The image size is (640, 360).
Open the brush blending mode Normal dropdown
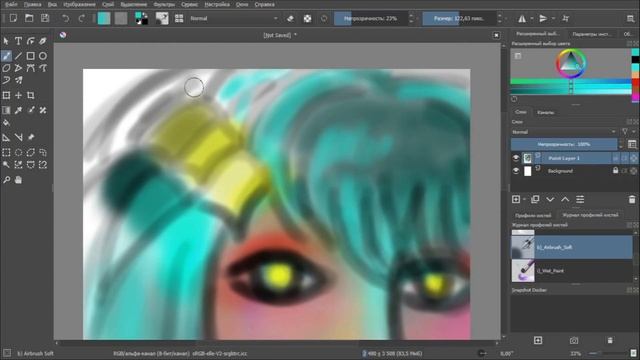233,18
